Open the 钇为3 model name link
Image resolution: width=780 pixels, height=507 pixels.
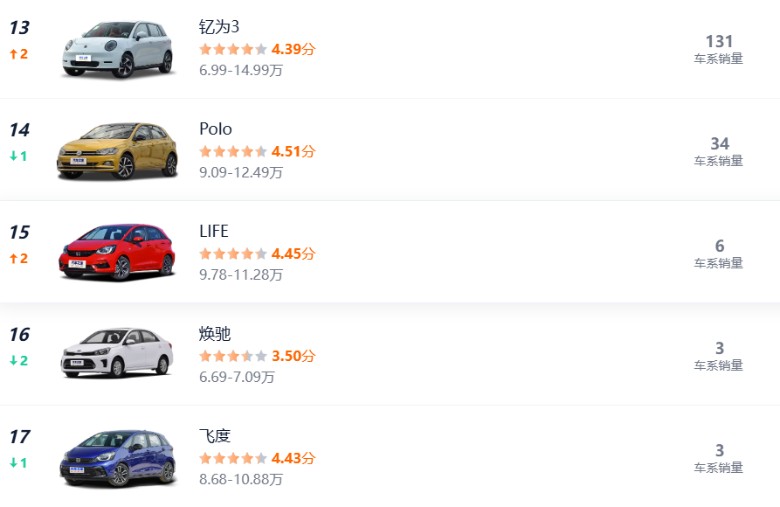click(219, 27)
